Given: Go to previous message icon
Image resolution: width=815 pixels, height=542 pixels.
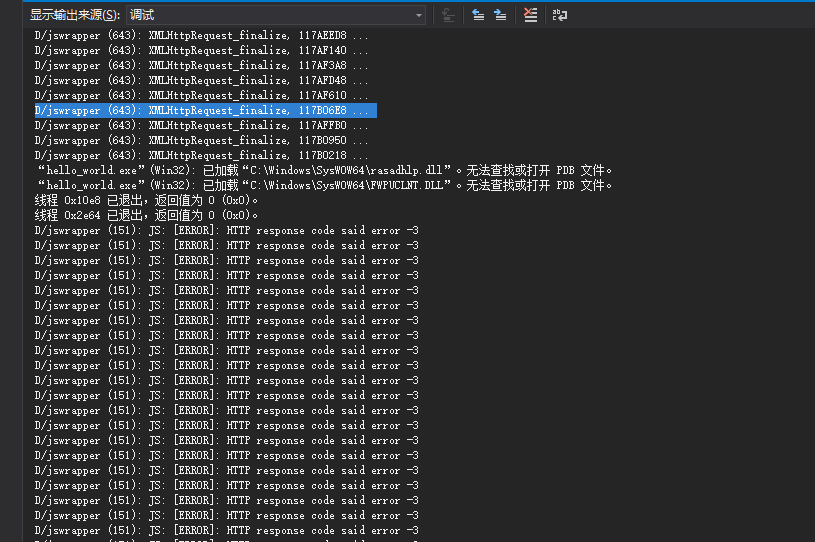Looking at the screenshot, I should pyautogui.click(x=478, y=15).
